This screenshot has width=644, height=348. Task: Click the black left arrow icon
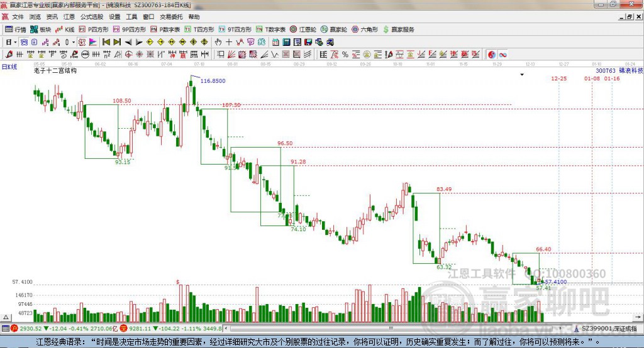(128, 42)
